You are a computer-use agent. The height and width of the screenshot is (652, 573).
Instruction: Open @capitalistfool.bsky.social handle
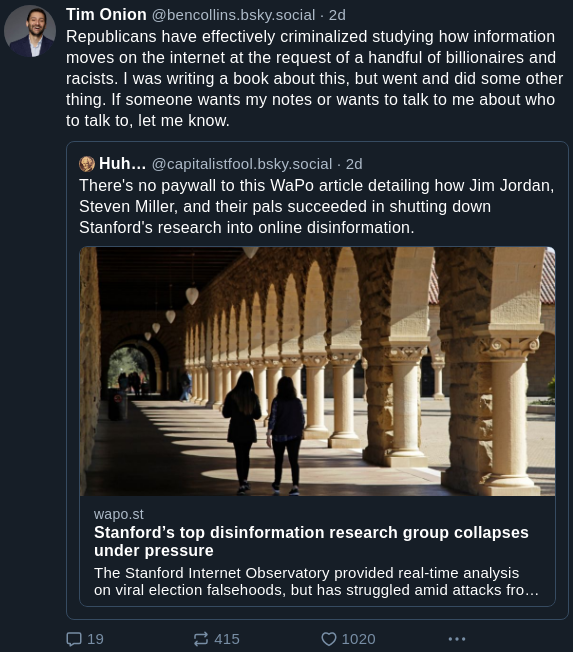click(x=242, y=164)
